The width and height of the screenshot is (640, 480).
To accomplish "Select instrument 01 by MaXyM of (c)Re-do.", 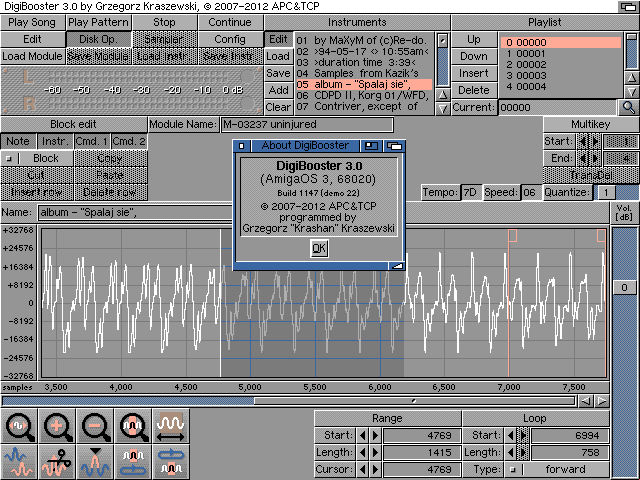I will pos(364,40).
